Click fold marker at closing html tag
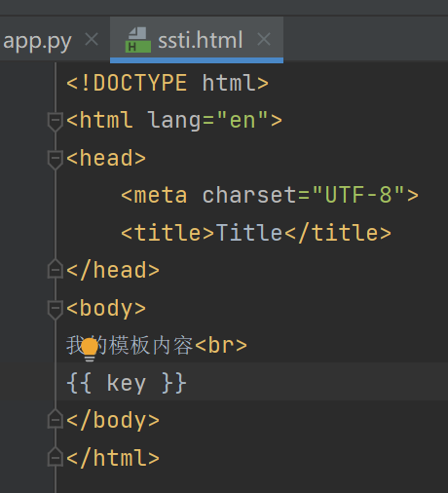The height and width of the screenshot is (493, 448). [56, 457]
